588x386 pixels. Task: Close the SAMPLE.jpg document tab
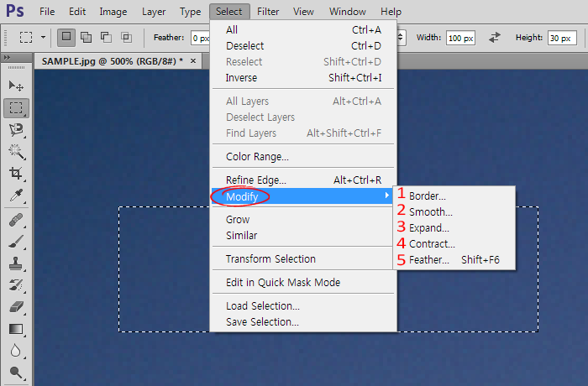click(193, 60)
